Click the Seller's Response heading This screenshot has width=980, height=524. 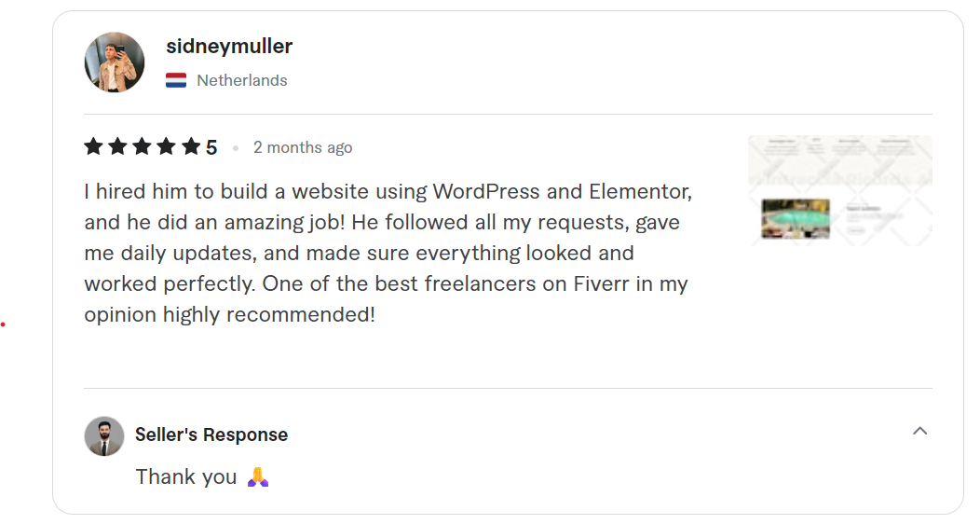coord(211,434)
